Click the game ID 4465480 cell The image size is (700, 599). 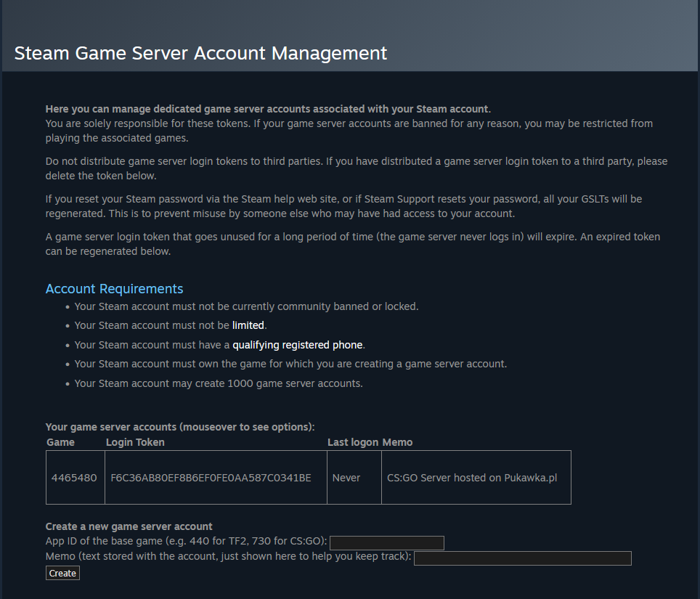[74, 478]
